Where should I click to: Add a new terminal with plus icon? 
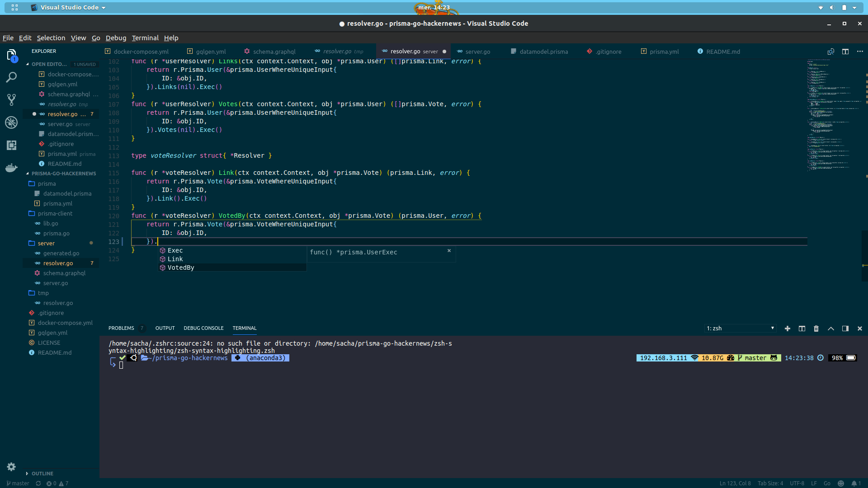tap(788, 328)
